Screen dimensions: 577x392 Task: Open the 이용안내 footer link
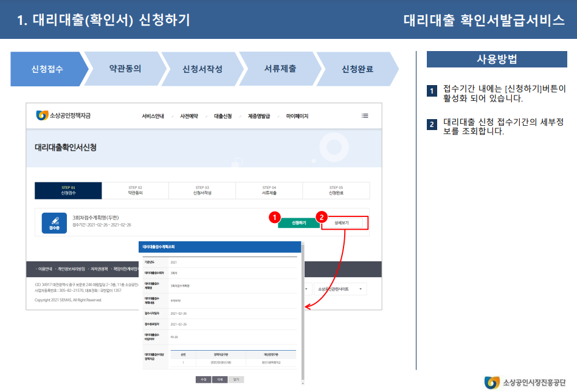[x=45, y=269]
